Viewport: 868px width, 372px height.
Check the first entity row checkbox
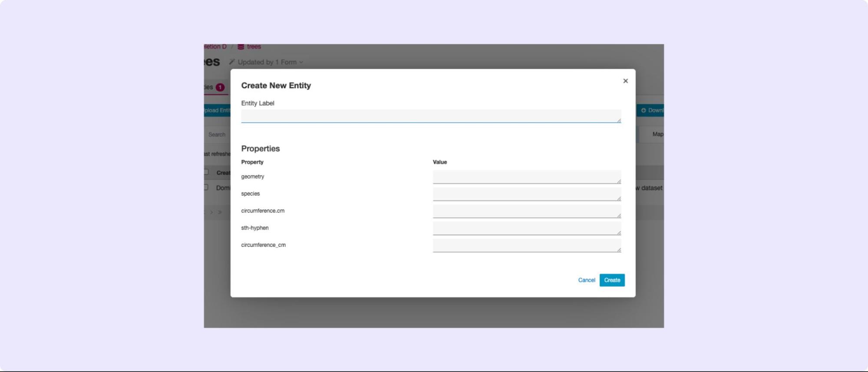[x=206, y=187]
